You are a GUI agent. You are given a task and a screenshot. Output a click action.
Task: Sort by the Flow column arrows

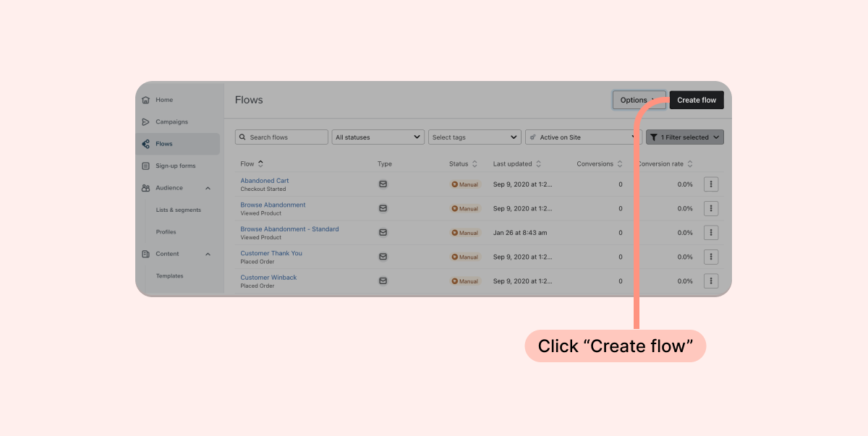point(260,164)
